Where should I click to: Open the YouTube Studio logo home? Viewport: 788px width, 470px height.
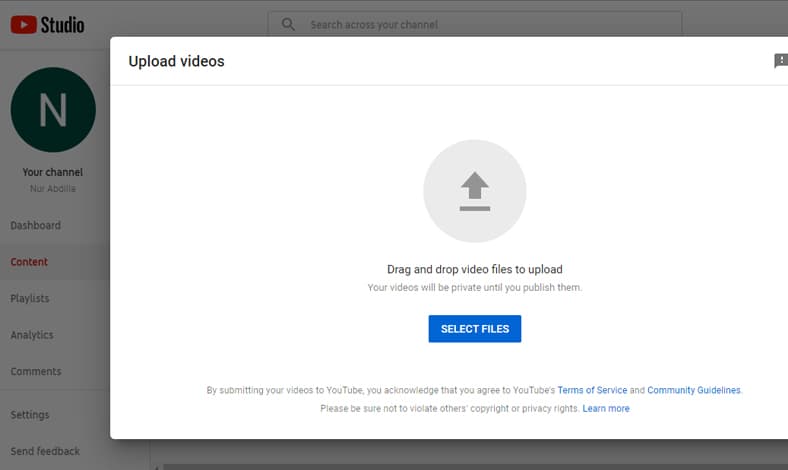(x=47, y=25)
